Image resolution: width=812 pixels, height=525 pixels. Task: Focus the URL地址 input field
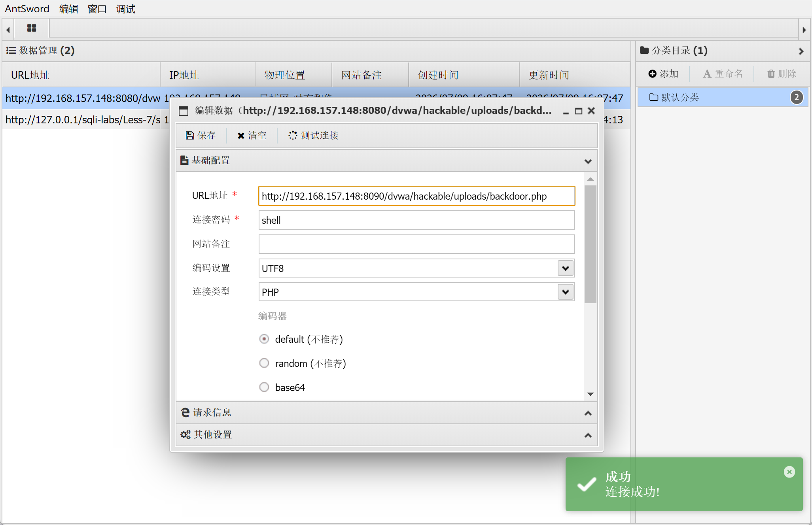pos(416,196)
